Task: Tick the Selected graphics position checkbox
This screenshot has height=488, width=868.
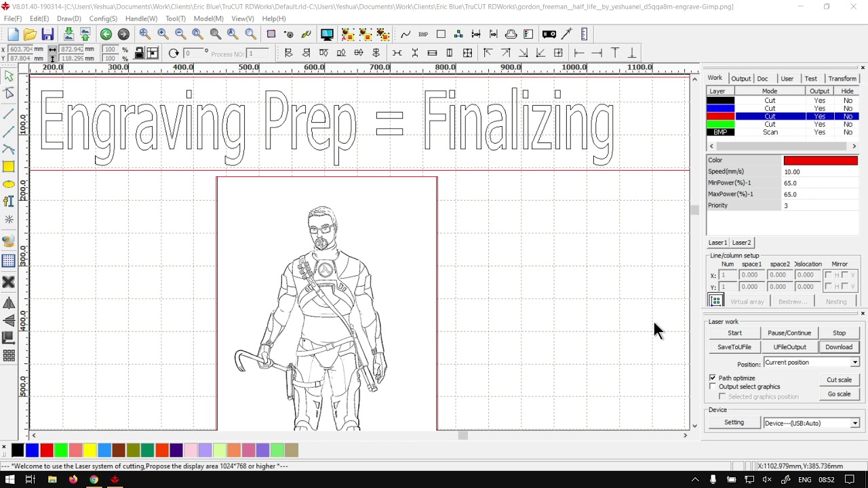Action: (722, 396)
